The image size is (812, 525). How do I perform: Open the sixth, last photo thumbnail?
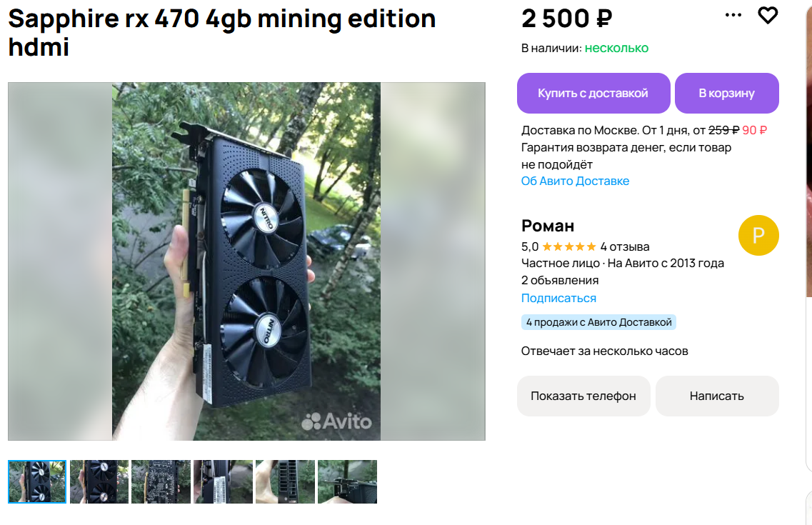347,481
